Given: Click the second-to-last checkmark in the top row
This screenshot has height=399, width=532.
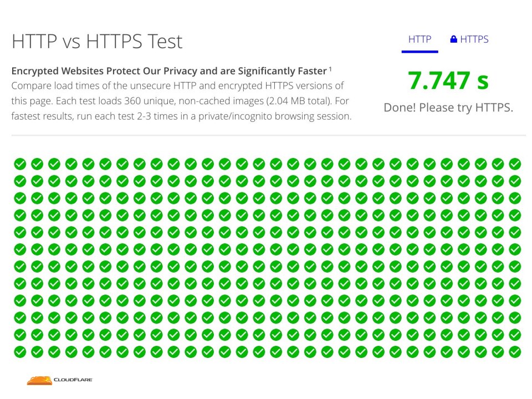Looking at the screenshot, I should coord(498,163).
